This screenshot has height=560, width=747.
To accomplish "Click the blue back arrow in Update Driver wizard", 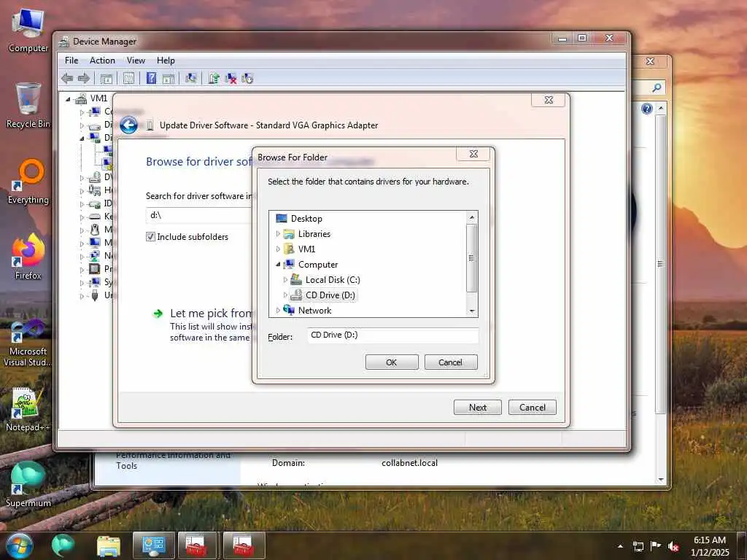I will coord(128,125).
